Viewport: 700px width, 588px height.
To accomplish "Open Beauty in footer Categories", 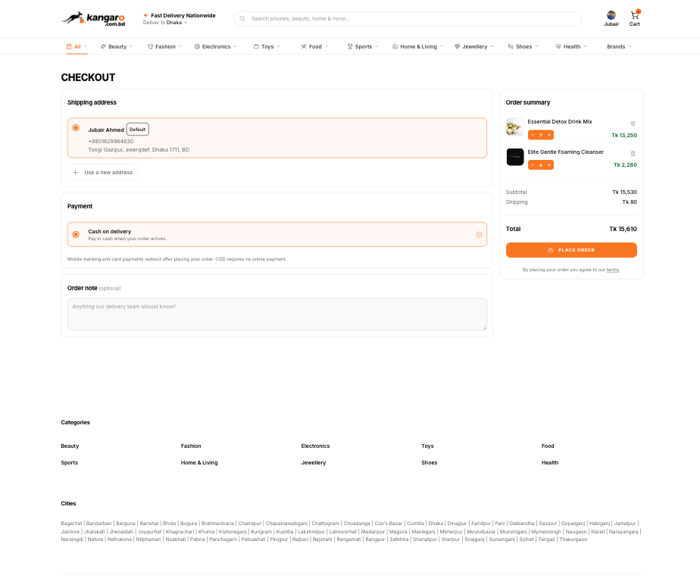I will click(x=70, y=446).
